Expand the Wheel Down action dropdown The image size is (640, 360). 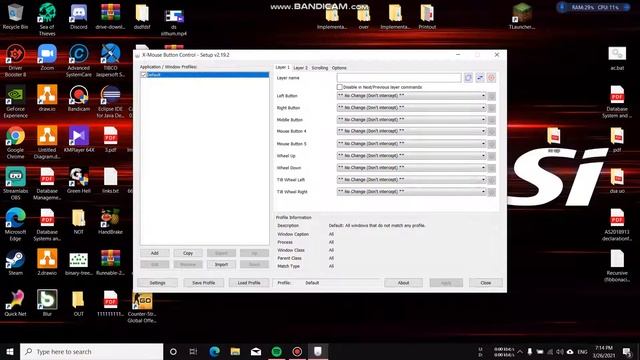[411, 168]
